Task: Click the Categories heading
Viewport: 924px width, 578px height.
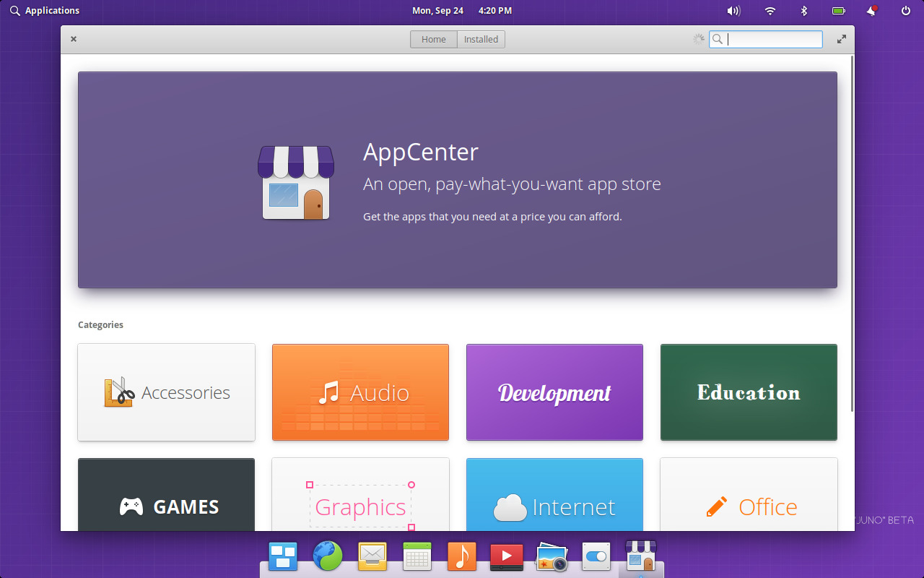Action: point(100,325)
